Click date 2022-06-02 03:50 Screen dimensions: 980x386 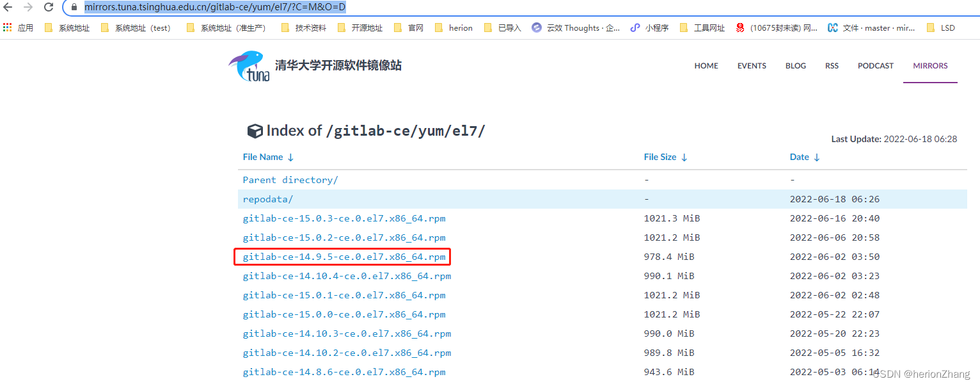pyautogui.click(x=835, y=257)
